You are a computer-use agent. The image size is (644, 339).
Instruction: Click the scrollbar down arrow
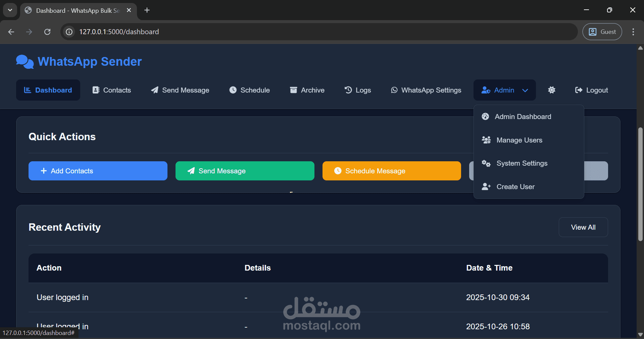pyautogui.click(x=640, y=335)
